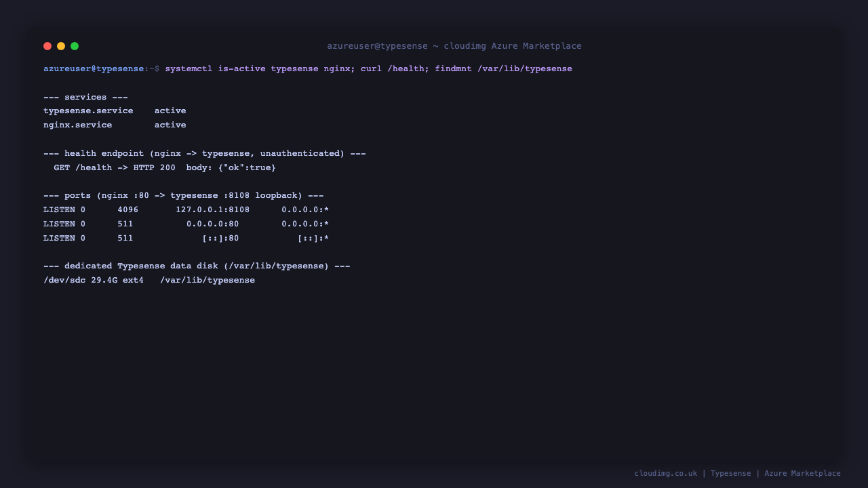The width and height of the screenshot is (868, 488).
Task: Click the prompt 'azureuser@typesense'
Action: click(x=94, y=69)
